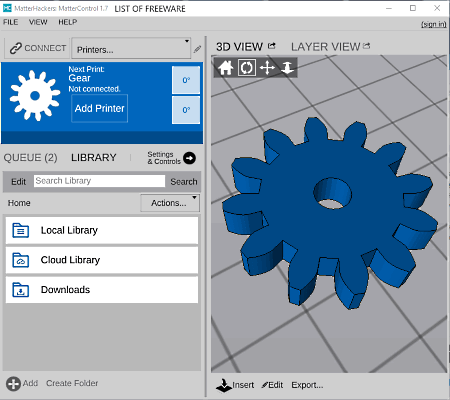
Task: Click Create Folder
Action: pos(72,383)
